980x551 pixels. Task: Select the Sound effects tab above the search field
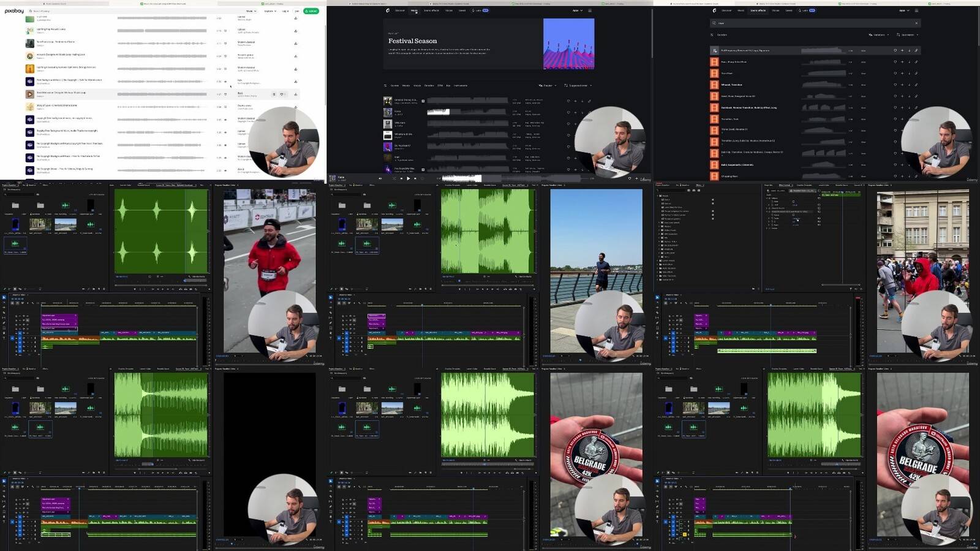[x=758, y=10]
